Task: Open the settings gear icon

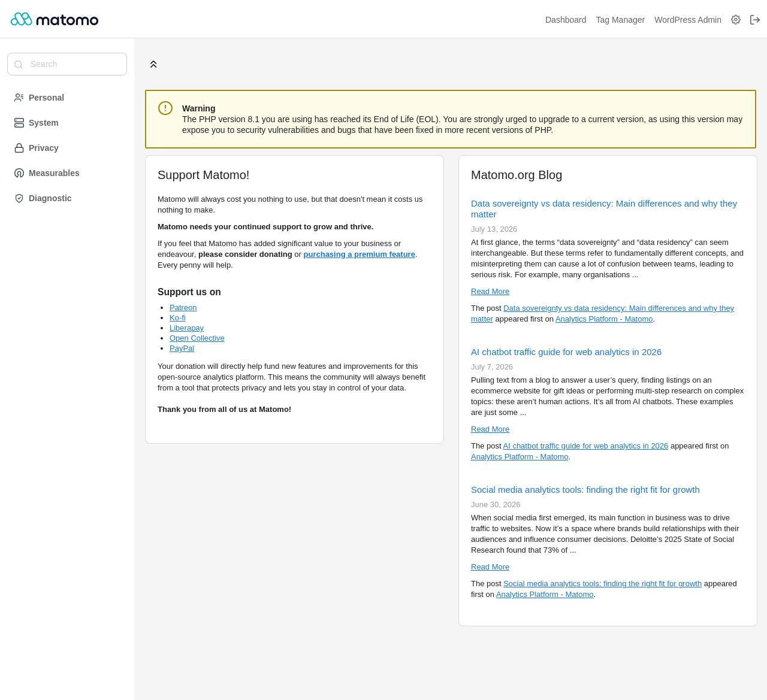Action: (x=736, y=20)
